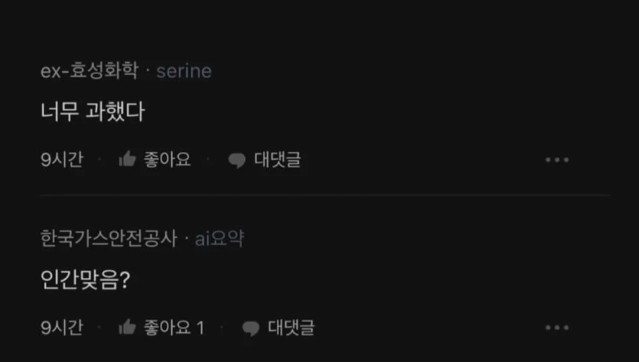The image size is (639, 362).
Task: Like the comment 너무 과했다 via 좋아요
Action: pos(167,159)
